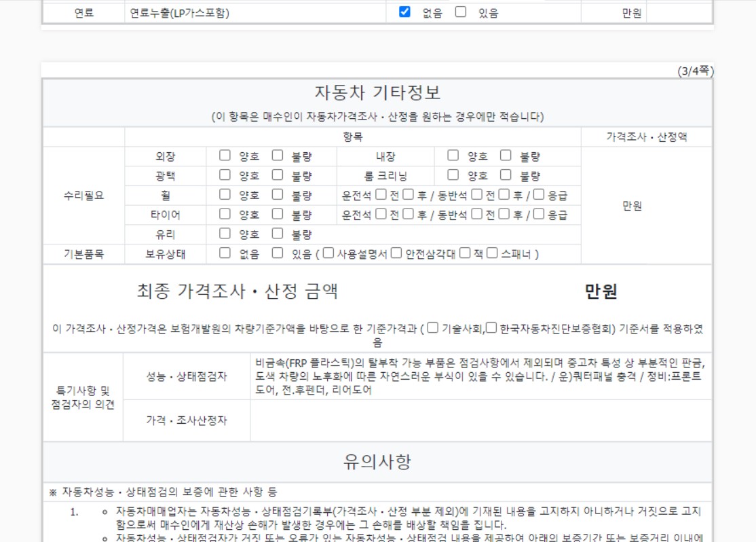Check the 한국자동차진단보증협회 standard box
Viewport: 756px width, 542px height.
(491, 328)
